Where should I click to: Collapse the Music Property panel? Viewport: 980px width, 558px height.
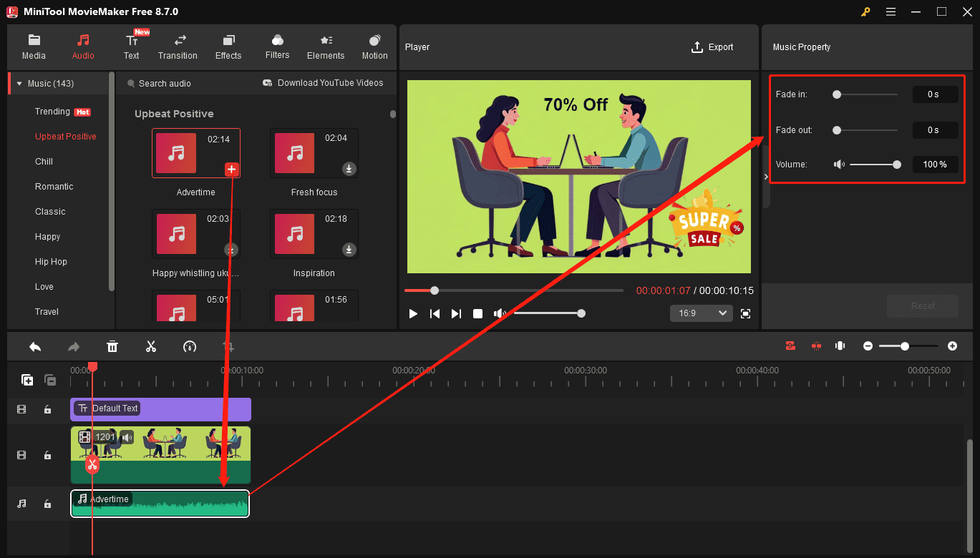pos(766,176)
